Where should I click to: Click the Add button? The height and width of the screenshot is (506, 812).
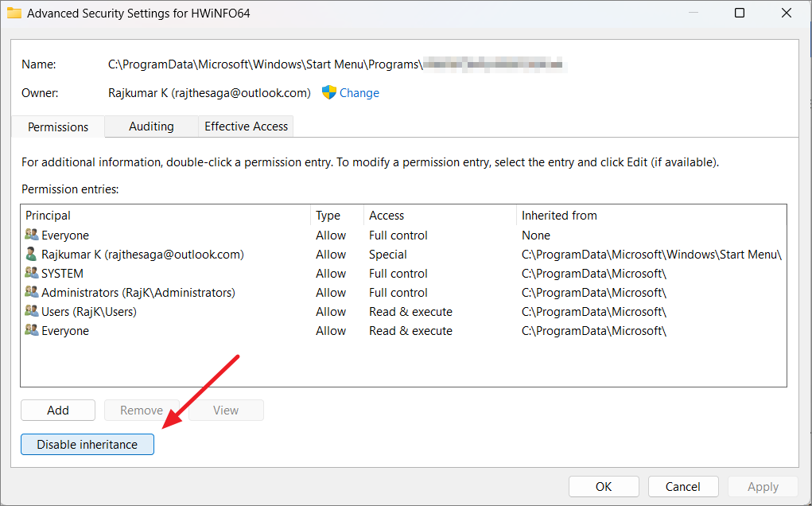[x=57, y=410]
